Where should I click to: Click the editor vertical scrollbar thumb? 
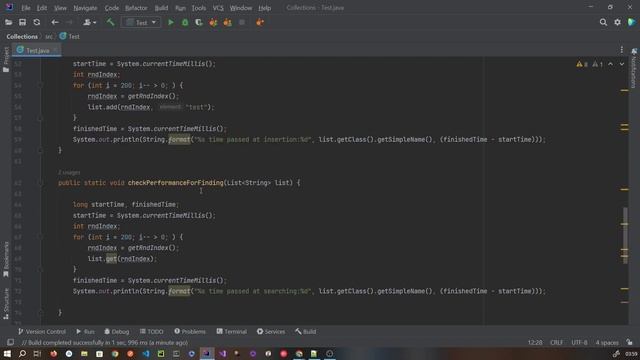pos(625,235)
